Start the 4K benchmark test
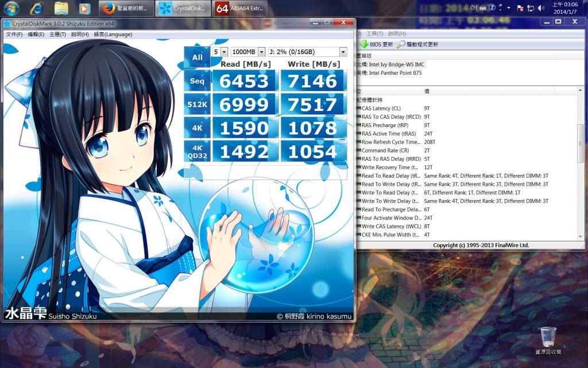Viewport: 588px width, 368px height. (x=198, y=128)
